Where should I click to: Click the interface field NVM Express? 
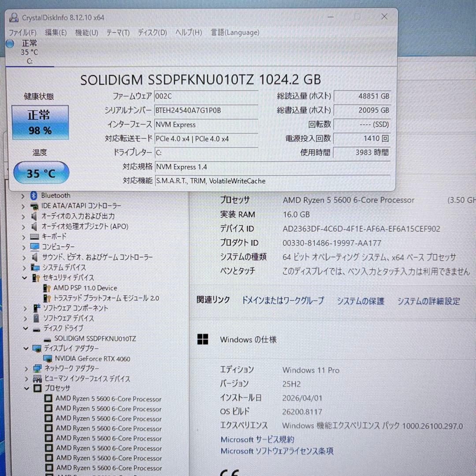(x=206, y=124)
